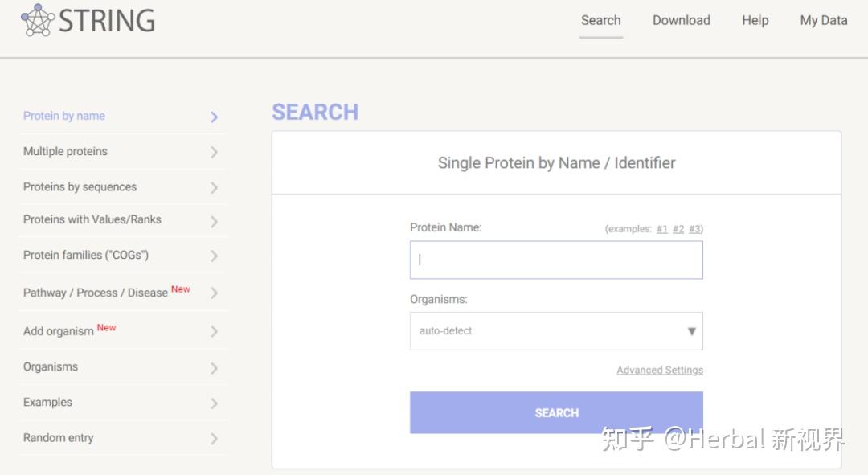Open My Data in top navigation

[823, 21]
